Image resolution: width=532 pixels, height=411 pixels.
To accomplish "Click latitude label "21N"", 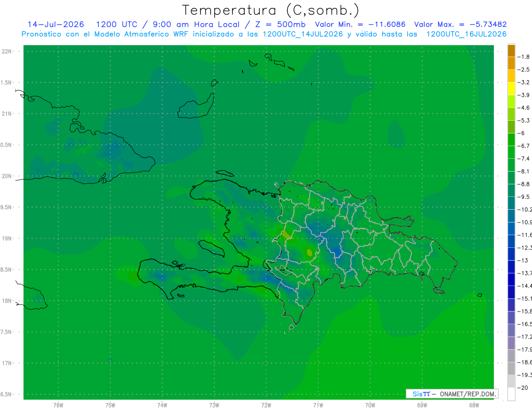I will click(7, 114).
